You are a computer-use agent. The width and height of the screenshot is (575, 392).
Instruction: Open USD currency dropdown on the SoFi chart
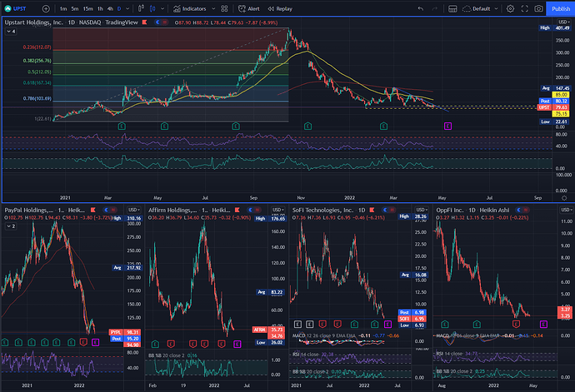point(422,210)
